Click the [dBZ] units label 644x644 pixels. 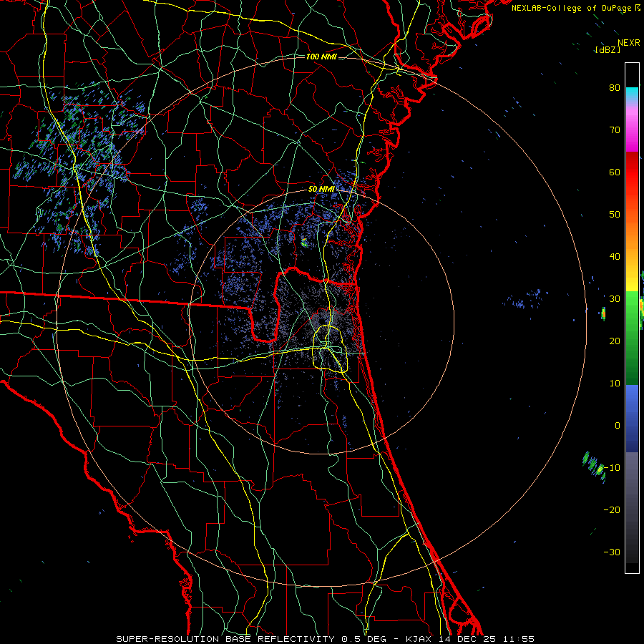(x=608, y=50)
